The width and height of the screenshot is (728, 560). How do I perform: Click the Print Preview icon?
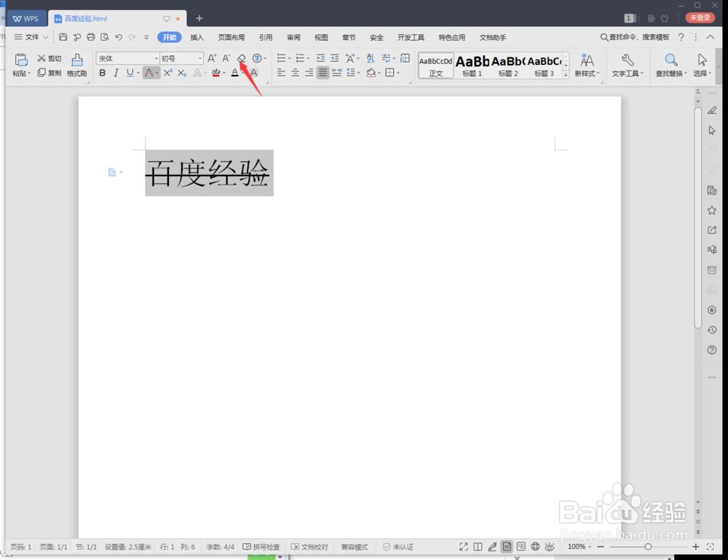(x=105, y=37)
